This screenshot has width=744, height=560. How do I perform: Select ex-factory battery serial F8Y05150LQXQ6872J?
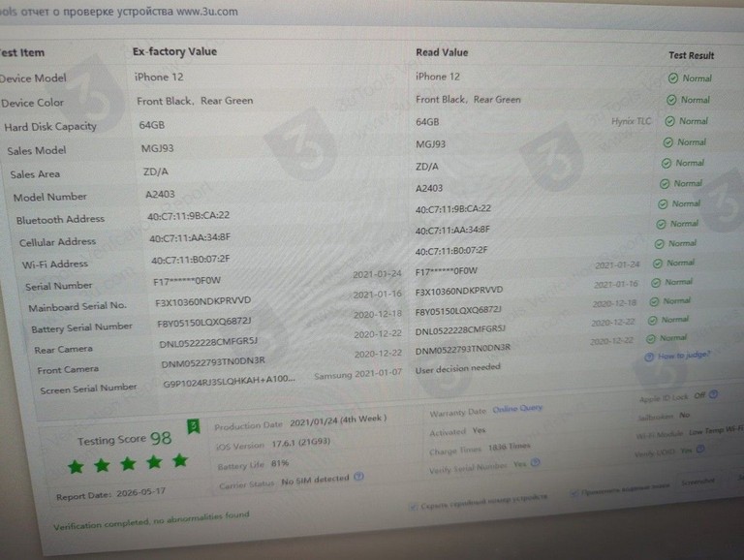204,322
